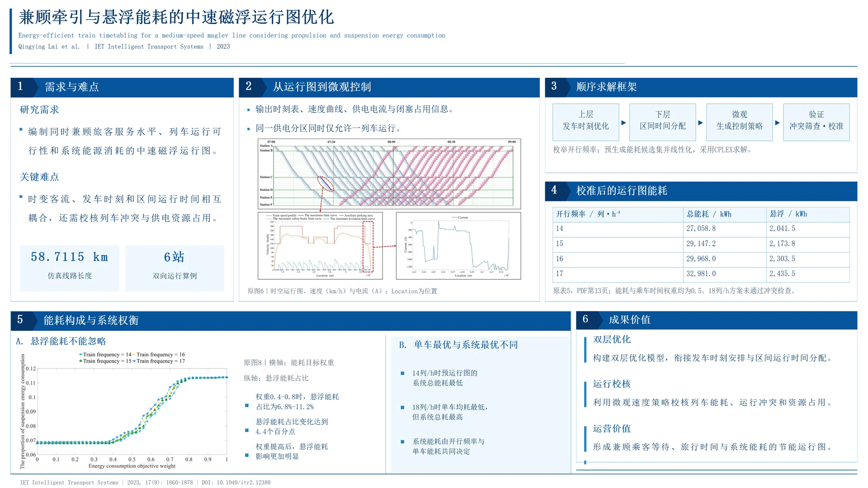This screenshot has width=868, height=488.
Task: Select the 下层 区间时间分配 flow box
Action: (663, 122)
